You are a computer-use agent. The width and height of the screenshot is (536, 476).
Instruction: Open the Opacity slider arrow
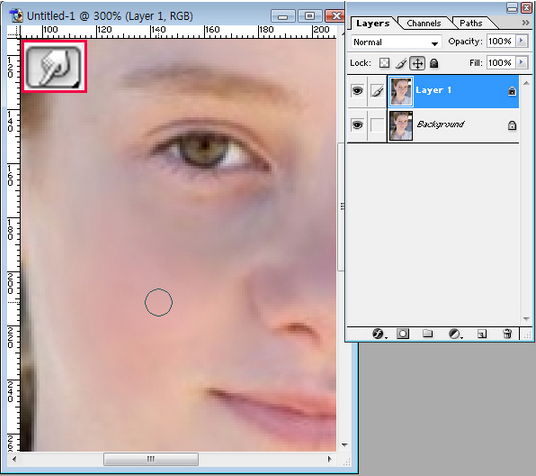click(521, 41)
